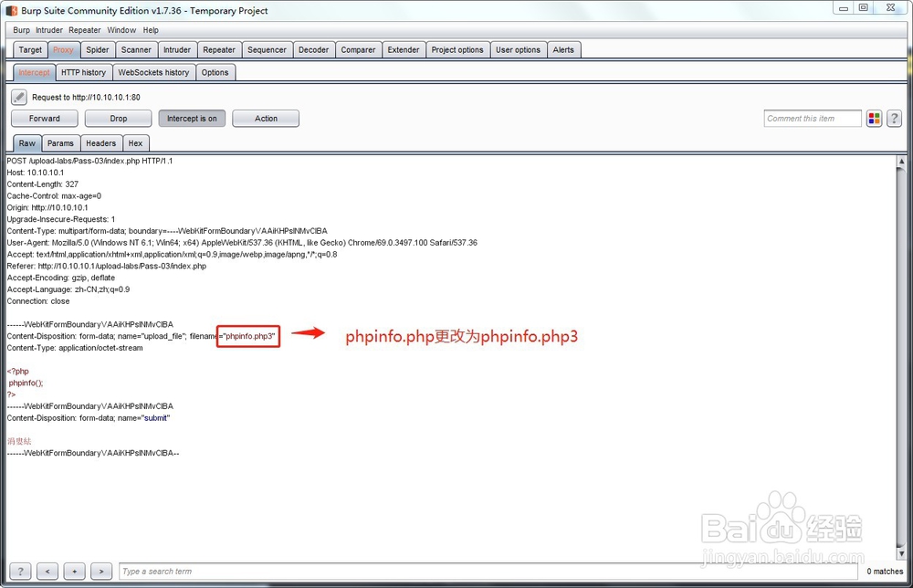
Task: Toggle the Intercept is on button
Action: pos(192,118)
